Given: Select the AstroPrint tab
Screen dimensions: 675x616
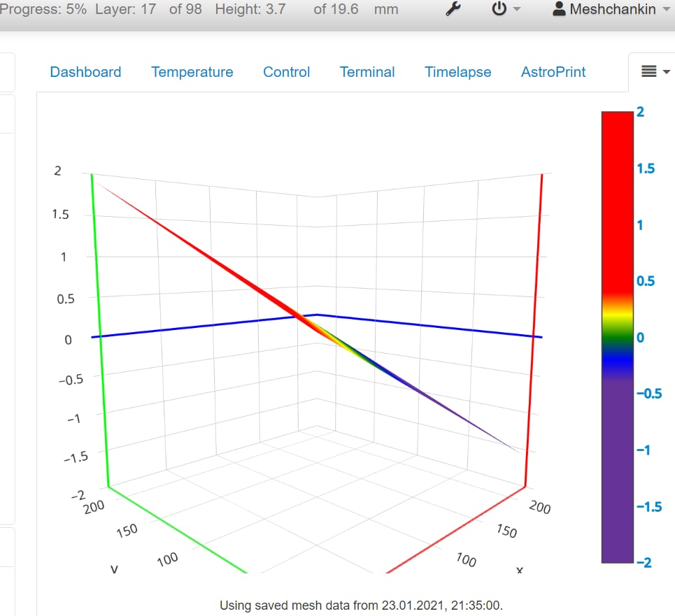Looking at the screenshot, I should click(553, 72).
